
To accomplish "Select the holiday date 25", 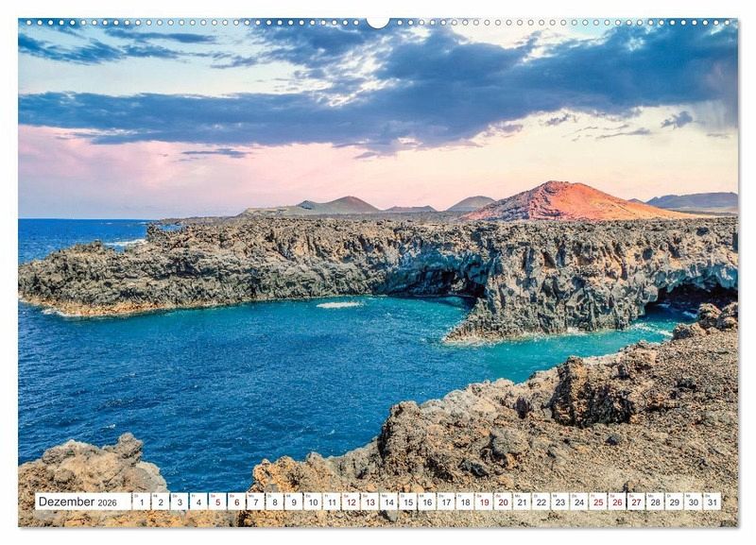I will point(597,502).
